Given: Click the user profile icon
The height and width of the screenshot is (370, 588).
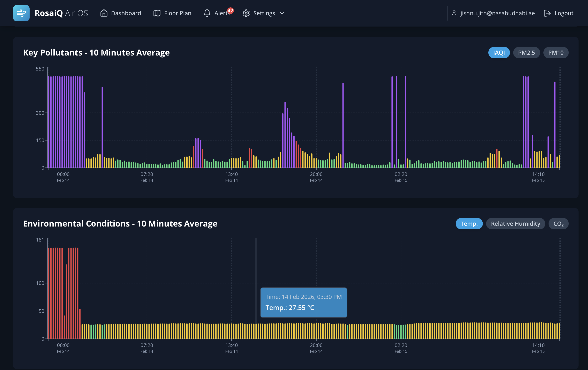Looking at the screenshot, I should pyautogui.click(x=454, y=13).
